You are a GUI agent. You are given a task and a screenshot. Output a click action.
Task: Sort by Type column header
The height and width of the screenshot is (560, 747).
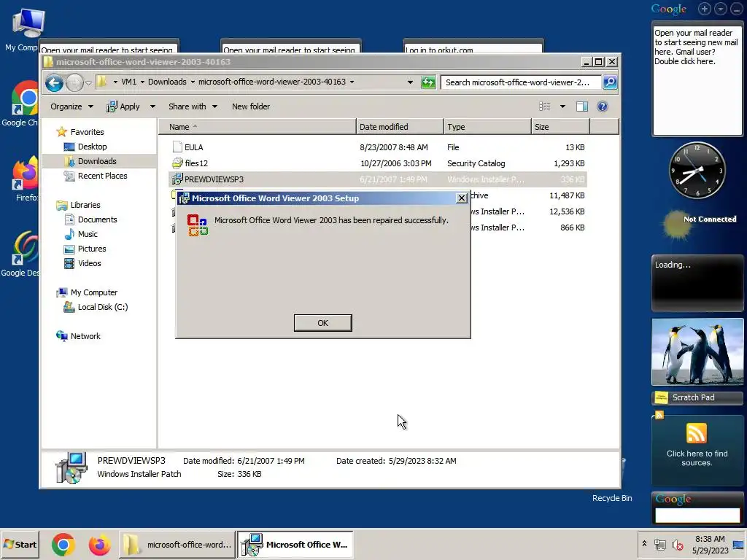[487, 127]
